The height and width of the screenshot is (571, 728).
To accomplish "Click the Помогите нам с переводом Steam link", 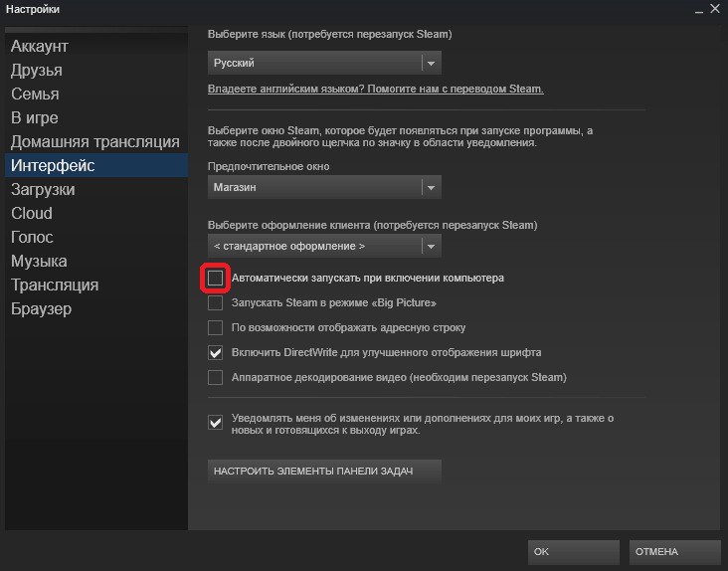I will click(376, 90).
